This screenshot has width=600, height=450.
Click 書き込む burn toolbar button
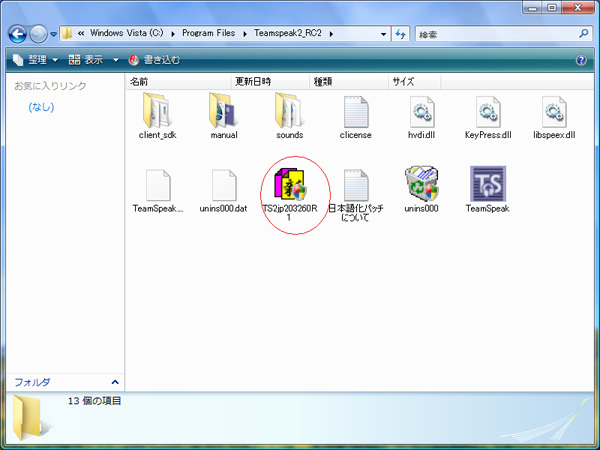click(154, 60)
